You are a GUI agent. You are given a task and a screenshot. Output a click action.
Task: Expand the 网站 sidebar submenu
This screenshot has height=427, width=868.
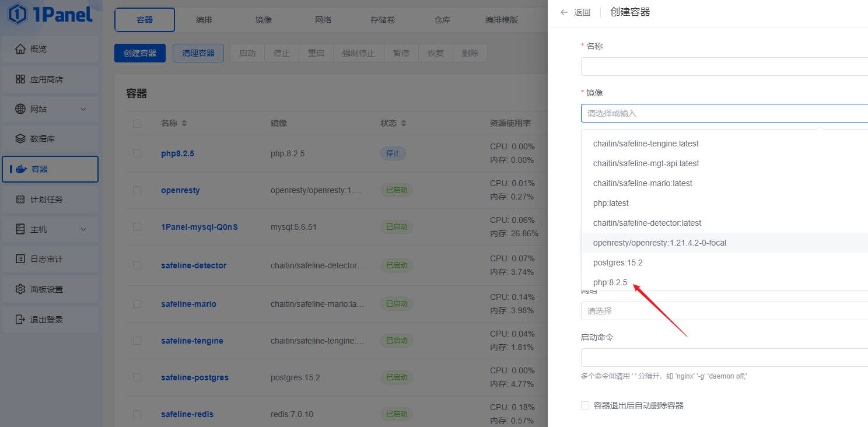tap(83, 109)
